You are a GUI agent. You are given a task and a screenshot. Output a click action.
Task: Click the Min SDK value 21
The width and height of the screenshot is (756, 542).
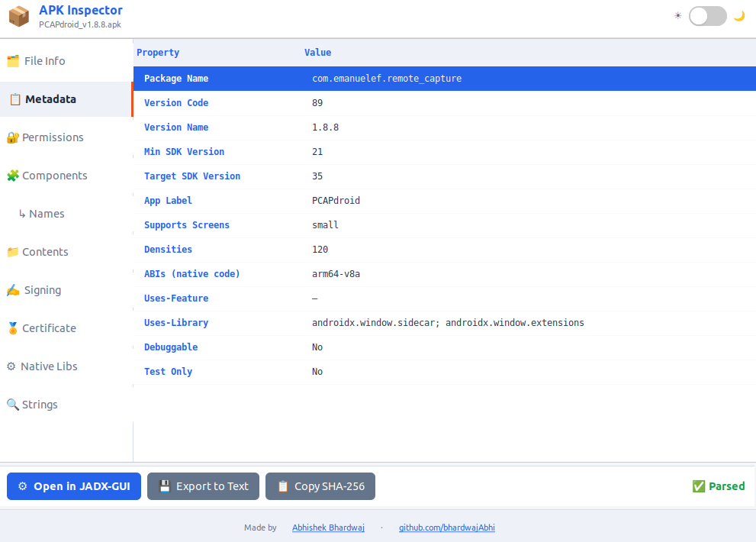pyautogui.click(x=317, y=152)
